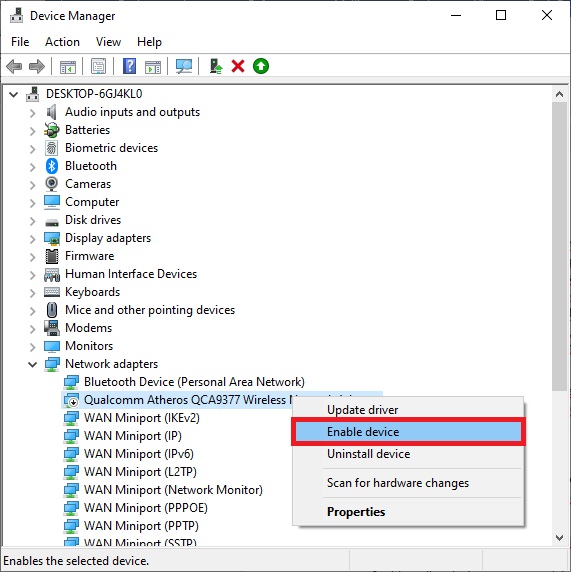Expand the Bluetooth category
Image resolution: width=571 pixels, height=572 pixels.
[32, 167]
